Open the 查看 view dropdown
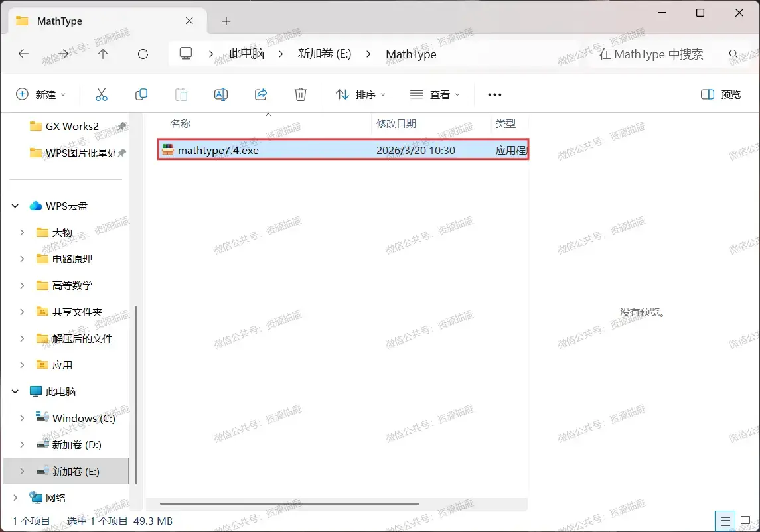760x532 pixels. pyautogui.click(x=435, y=94)
